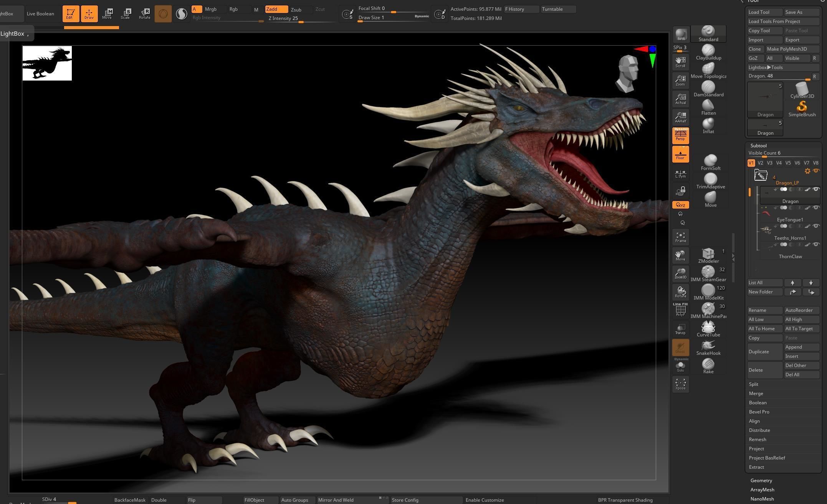Click the Z Intensity slider
This screenshot has height=504, width=827.
(x=302, y=19)
